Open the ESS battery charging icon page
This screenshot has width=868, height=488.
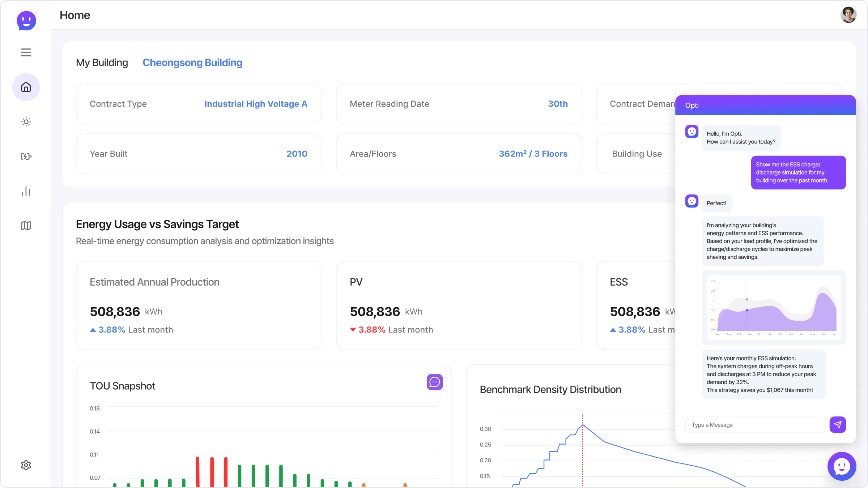26,157
